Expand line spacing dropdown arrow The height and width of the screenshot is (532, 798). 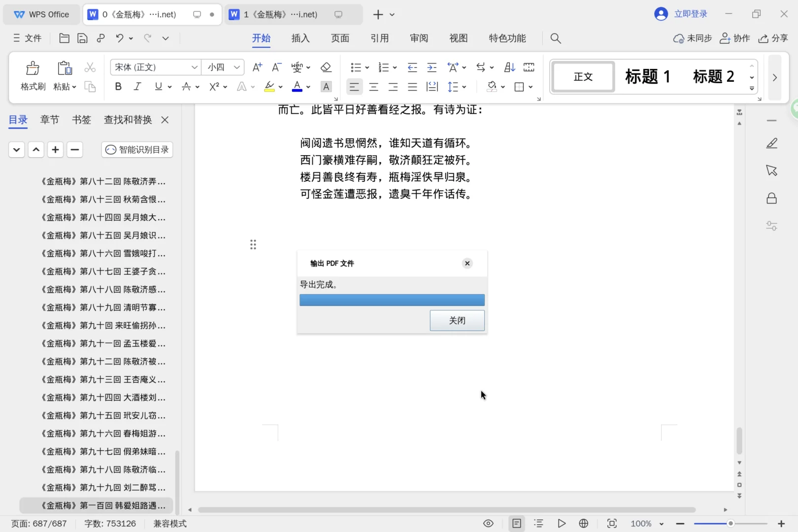tap(465, 87)
